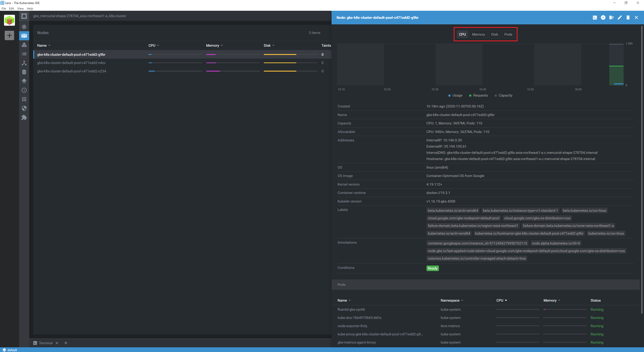Click the drain node icon
The image size is (644, 352).
pos(611,17)
